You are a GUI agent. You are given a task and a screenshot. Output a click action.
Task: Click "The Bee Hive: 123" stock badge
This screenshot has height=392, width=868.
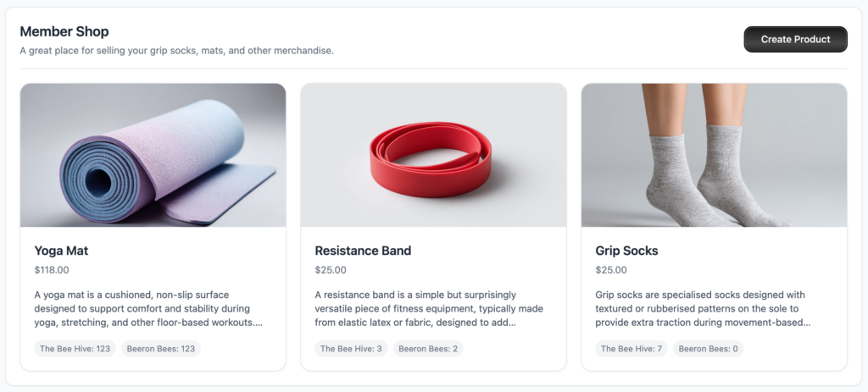[x=75, y=349]
